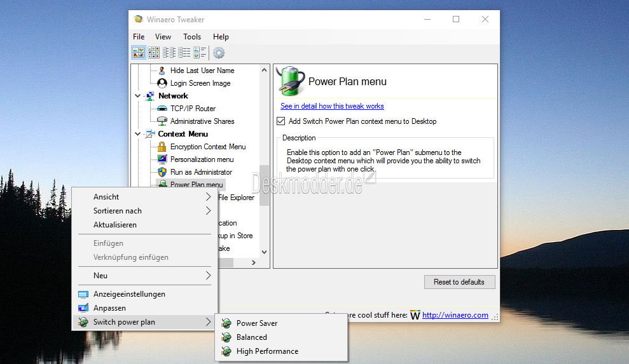Image resolution: width=629 pixels, height=364 pixels.
Task: Click the Power Plan menu tree icon
Action: pyautogui.click(x=162, y=184)
